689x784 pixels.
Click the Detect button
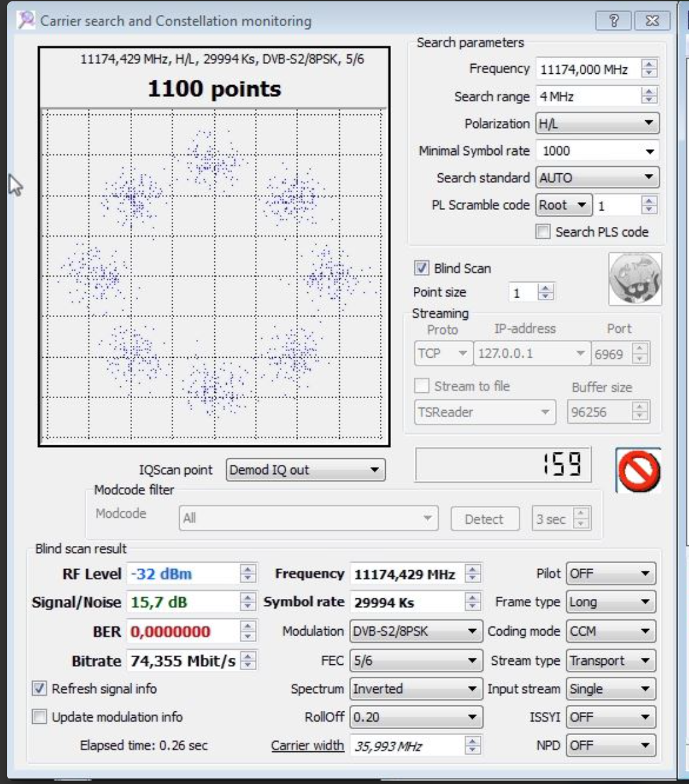(484, 519)
